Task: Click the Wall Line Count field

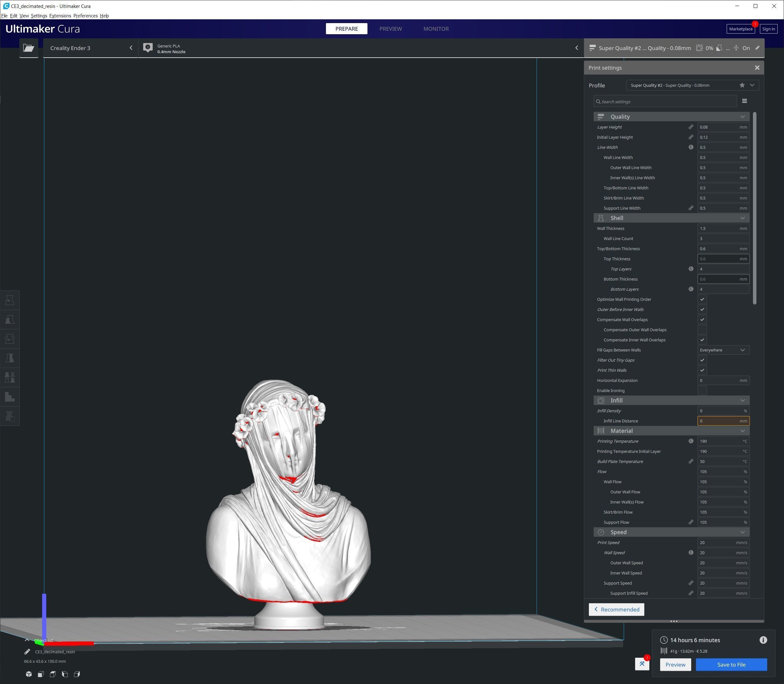Action: (723, 238)
